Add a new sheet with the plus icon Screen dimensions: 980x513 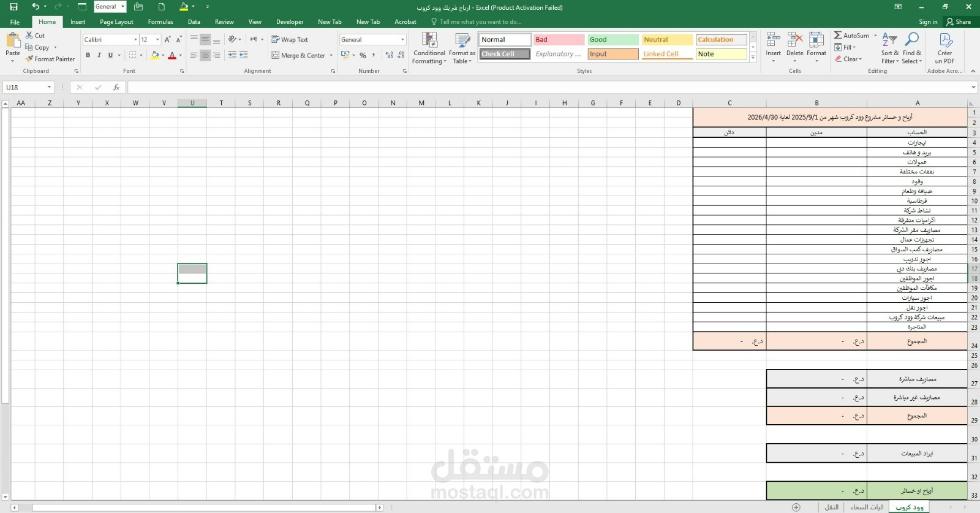coord(796,507)
